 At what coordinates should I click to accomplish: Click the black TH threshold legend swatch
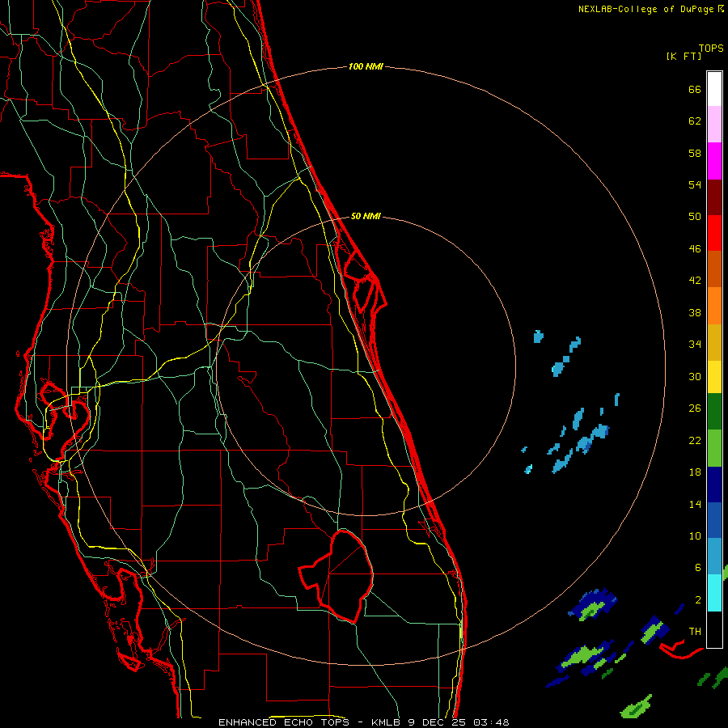pyautogui.click(x=714, y=629)
